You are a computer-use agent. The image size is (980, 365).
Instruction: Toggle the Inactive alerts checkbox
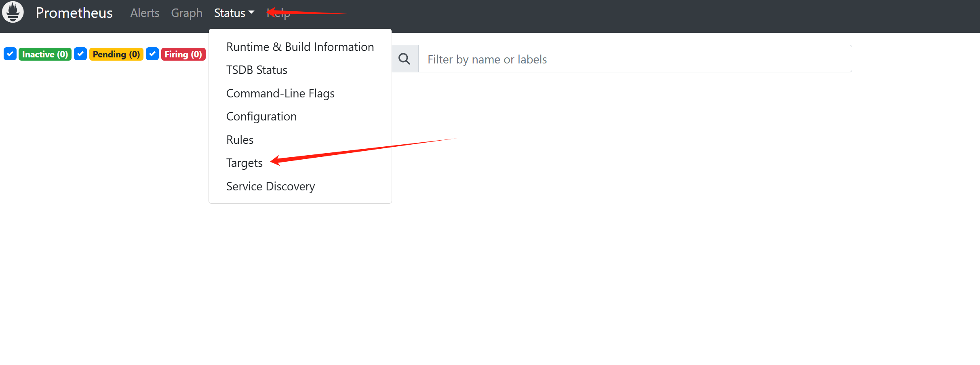pos(10,54)
